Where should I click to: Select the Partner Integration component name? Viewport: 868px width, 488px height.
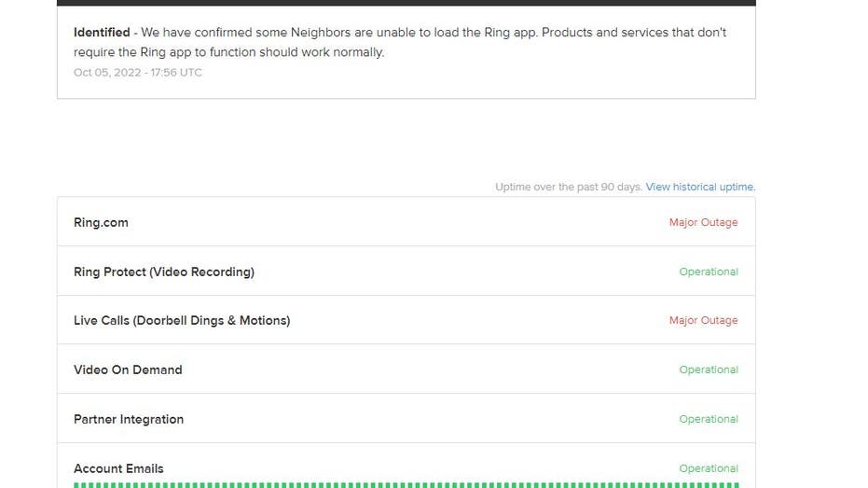point(129,419)
